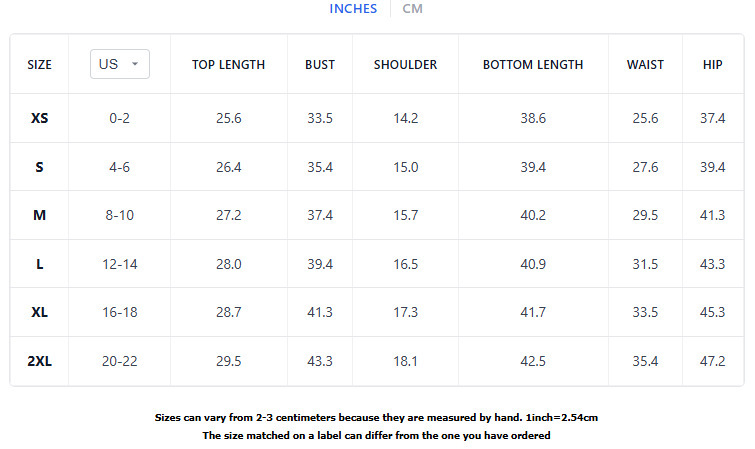Click the WAIST column header

click(645, 65)
